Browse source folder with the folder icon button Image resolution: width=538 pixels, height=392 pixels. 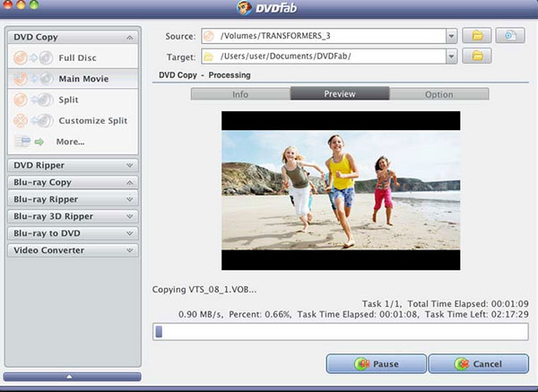point(477,35)
